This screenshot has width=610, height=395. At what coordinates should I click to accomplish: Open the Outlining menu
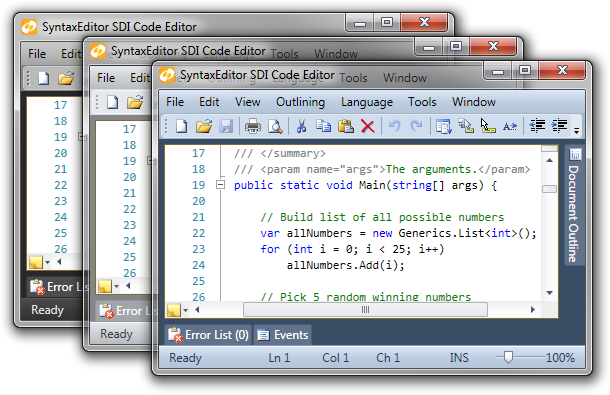(x=300, y=102)
